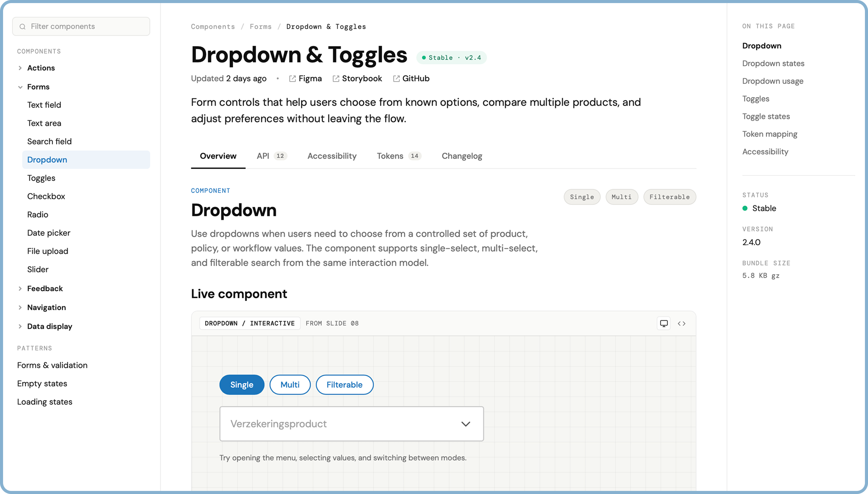
Task: Navigate to Dropdown states on this page
Action: [x=773, y=63]
